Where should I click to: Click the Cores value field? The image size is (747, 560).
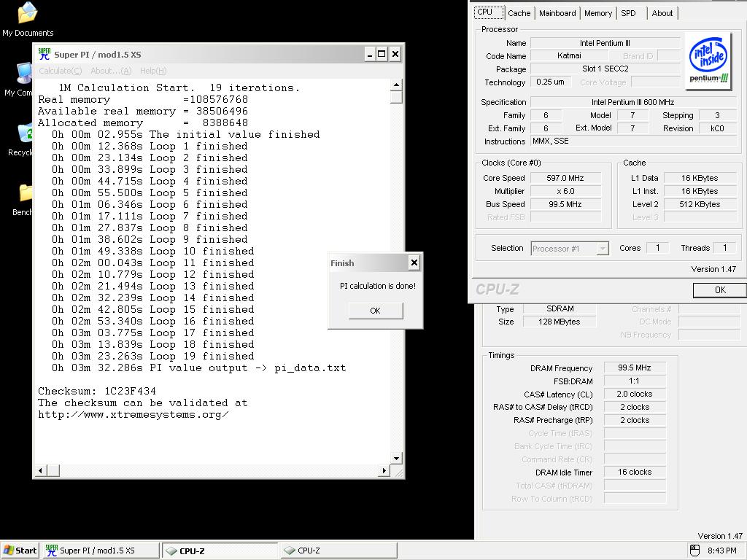pos(658,248)
